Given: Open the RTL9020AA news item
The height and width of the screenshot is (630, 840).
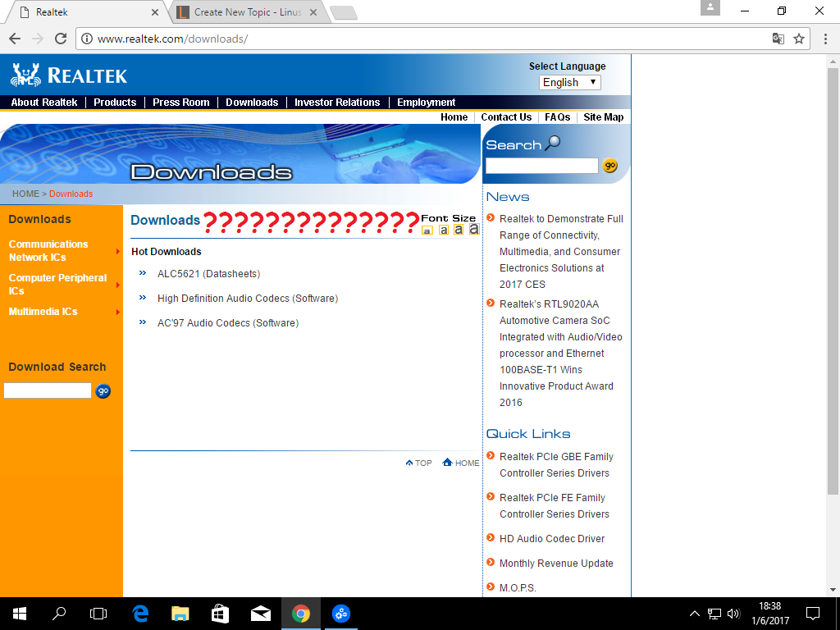Looking at the screenshot, I should 561,353.
